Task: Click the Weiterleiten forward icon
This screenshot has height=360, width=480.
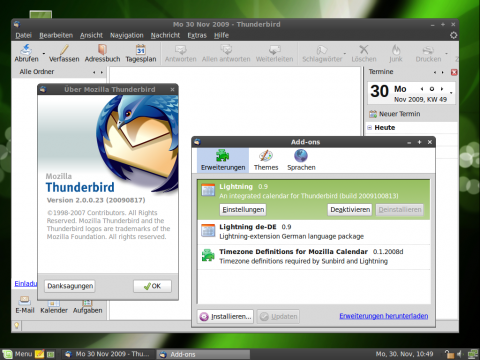Action: coord(274,54)
